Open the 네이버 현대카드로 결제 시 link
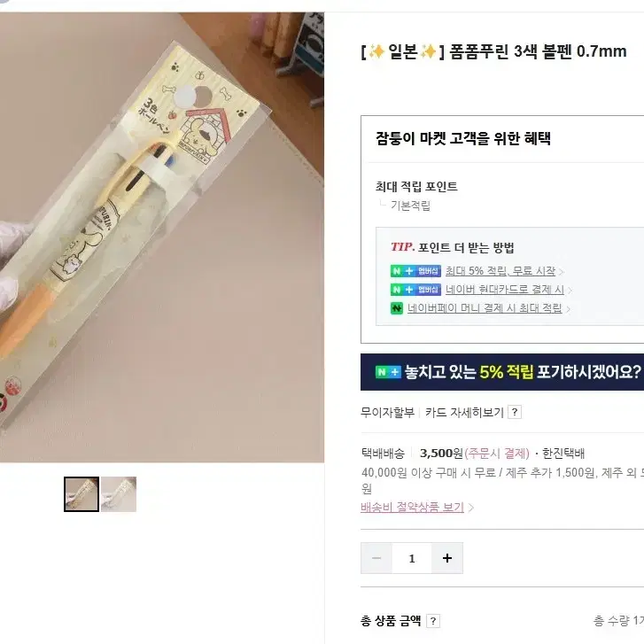The height and width of the screenshot is (644, 644). pyautogui.click(x=505, y=290)
